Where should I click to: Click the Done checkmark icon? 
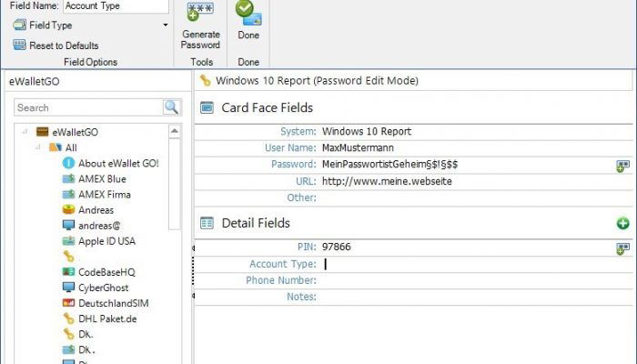[x=248, y=12]
